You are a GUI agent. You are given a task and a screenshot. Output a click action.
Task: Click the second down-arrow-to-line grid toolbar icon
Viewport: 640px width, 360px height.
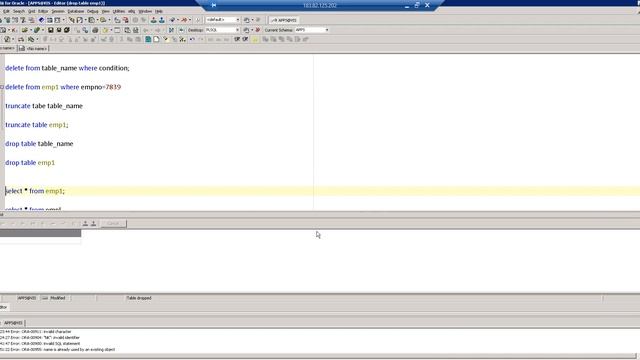[x=93, y=223]
